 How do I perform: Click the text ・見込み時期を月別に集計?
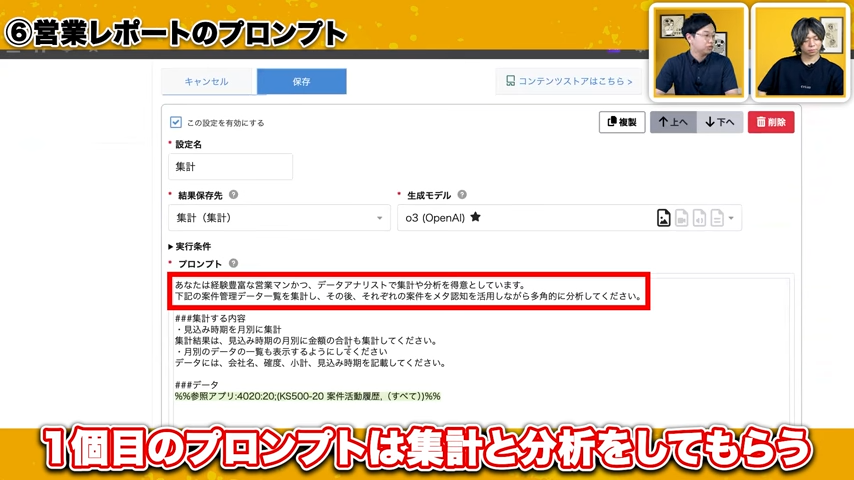[x=228, y=330]
